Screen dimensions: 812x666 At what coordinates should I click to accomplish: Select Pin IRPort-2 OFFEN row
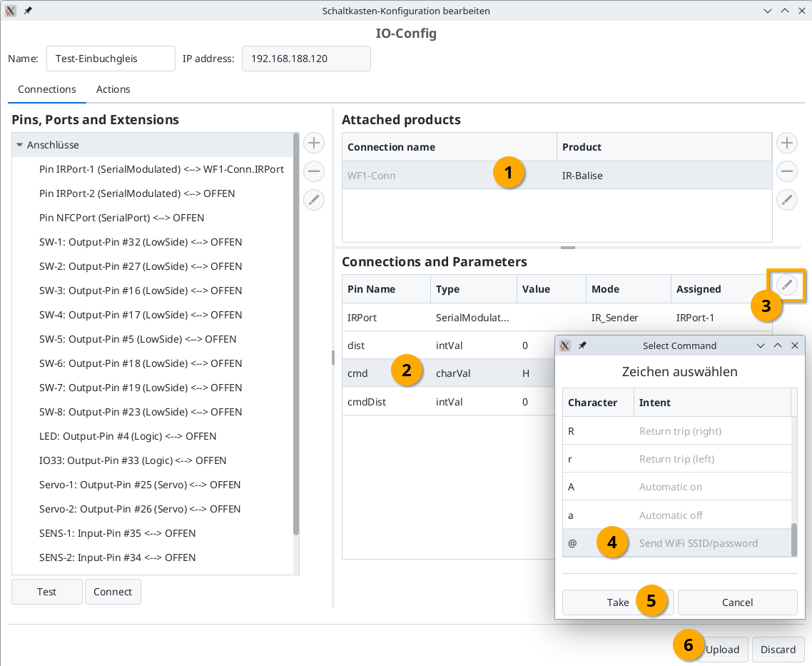coord(152,193)
